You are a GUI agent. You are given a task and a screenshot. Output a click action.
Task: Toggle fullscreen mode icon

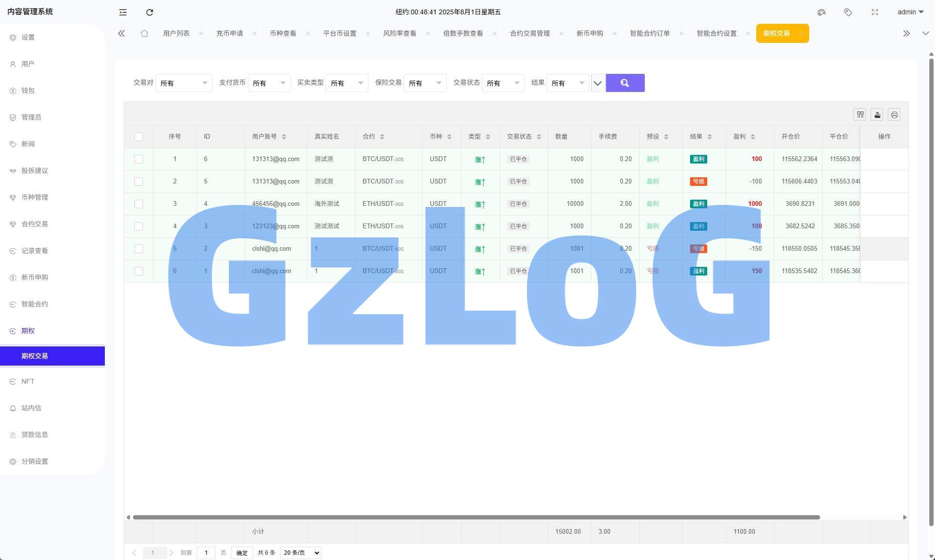(x=875, y=12)
